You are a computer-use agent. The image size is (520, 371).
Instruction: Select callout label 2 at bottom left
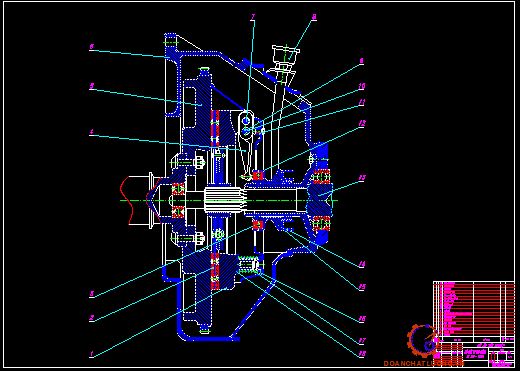click(x=92, y=318)
